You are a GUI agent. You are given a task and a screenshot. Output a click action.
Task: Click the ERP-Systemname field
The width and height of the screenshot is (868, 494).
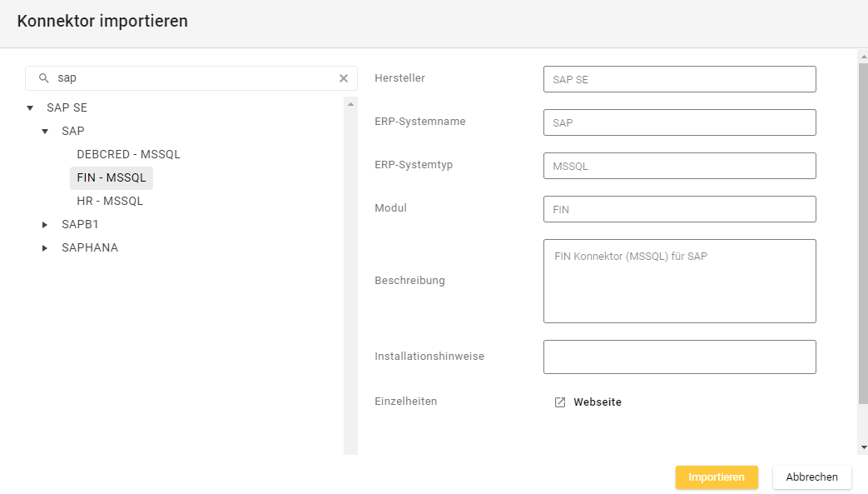[679, 122]
